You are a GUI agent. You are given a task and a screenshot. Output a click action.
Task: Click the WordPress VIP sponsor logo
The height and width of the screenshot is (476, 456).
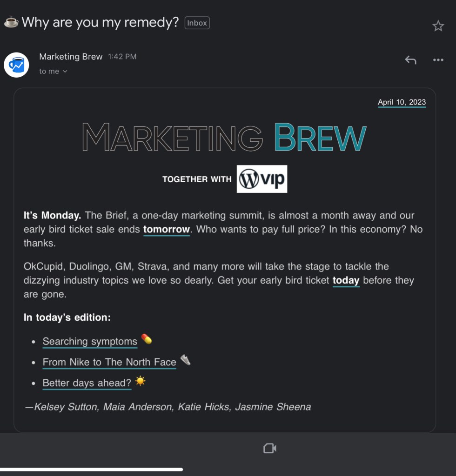click(x=262, y=179)
